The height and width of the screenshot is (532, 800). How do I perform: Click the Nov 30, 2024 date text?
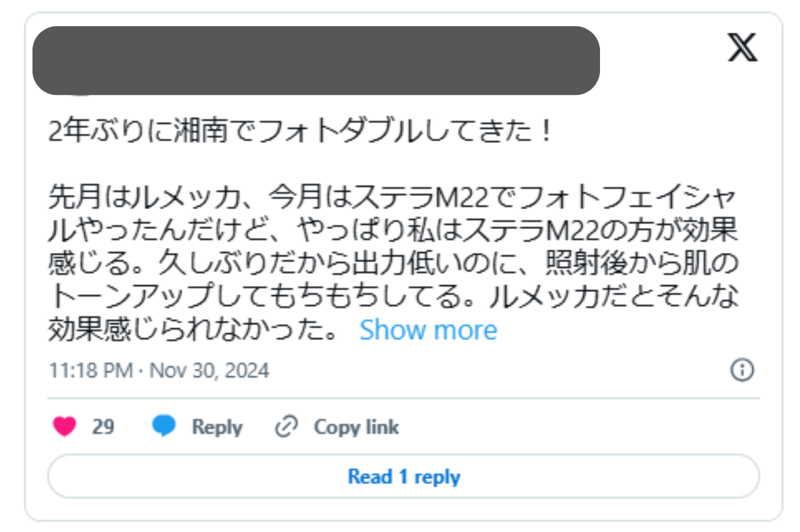click(x=209, y=371)
